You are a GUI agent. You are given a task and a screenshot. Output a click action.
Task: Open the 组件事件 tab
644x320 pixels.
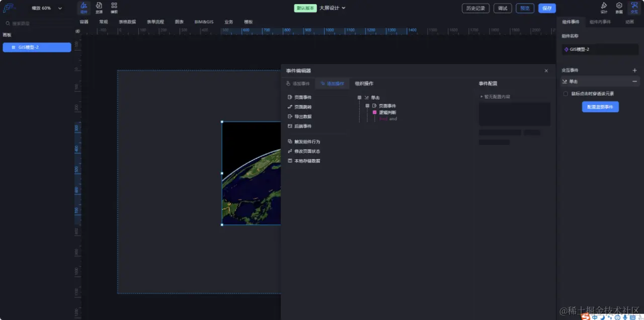coord(571,22)
